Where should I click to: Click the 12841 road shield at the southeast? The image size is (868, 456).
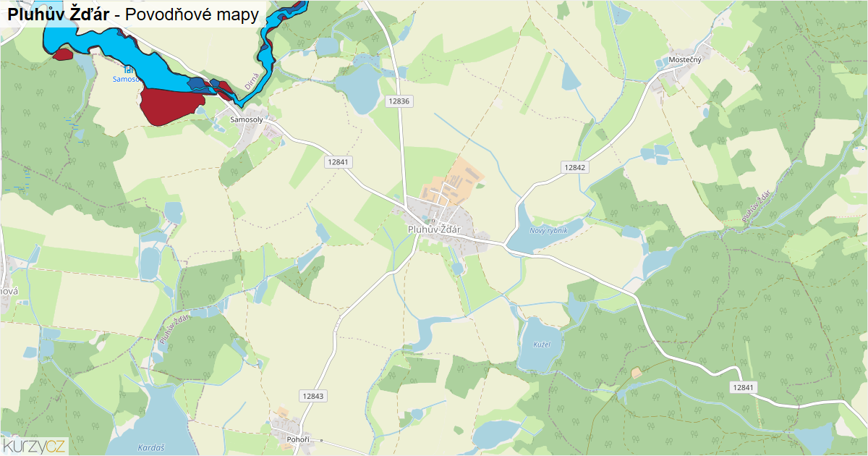click(x=743, y=388)
